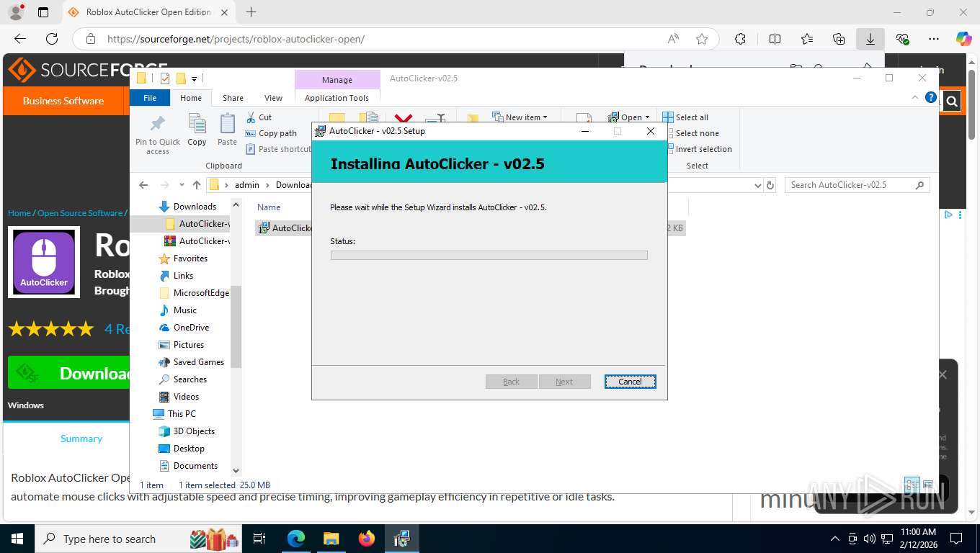Open the File tab in Explorer
Screen dimensions: 980x553
coord(150,98)
